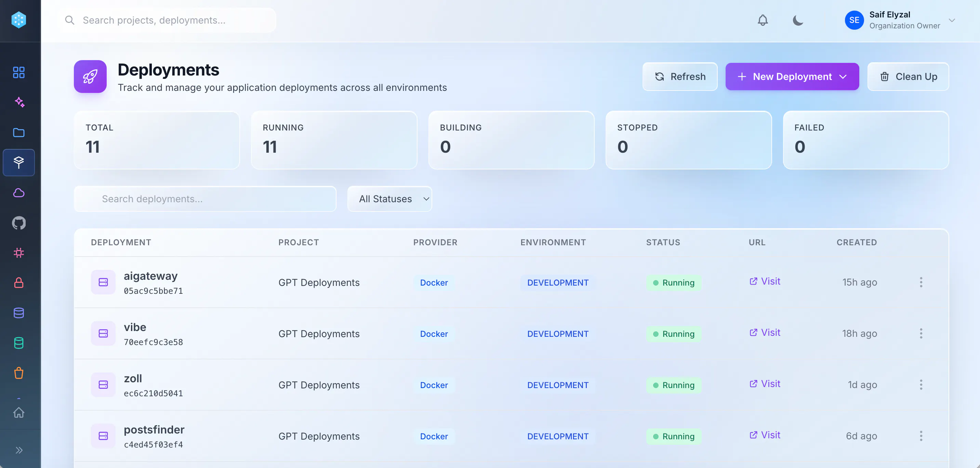The width and height of the screenshot is (980, 468).
Task: Open the GitHub icon in sidebar
Action: click(19, 223)
